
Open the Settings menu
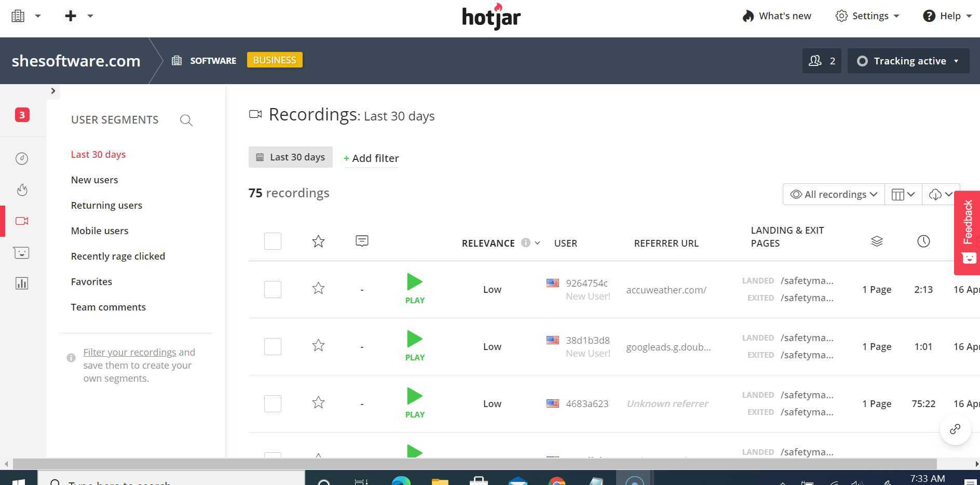point(866,16)
